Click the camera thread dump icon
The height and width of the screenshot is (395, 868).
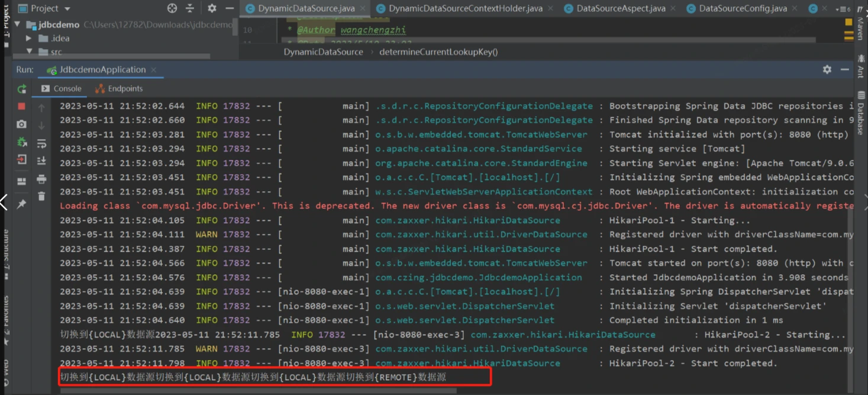pyautogui.click(x=22, y=124)
